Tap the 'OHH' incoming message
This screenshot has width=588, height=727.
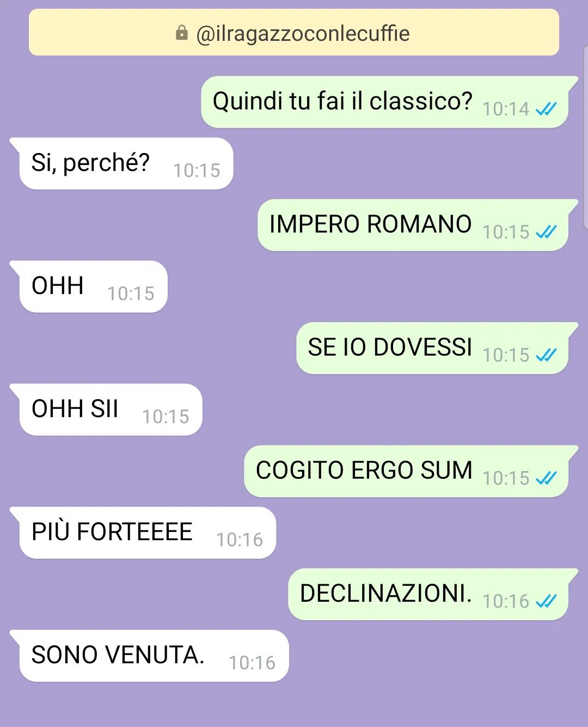(89, 286)
